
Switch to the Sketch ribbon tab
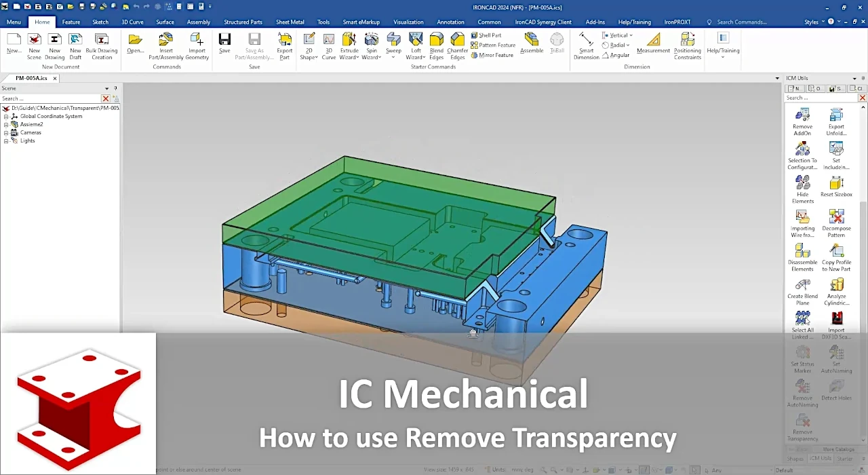(100, 22)
